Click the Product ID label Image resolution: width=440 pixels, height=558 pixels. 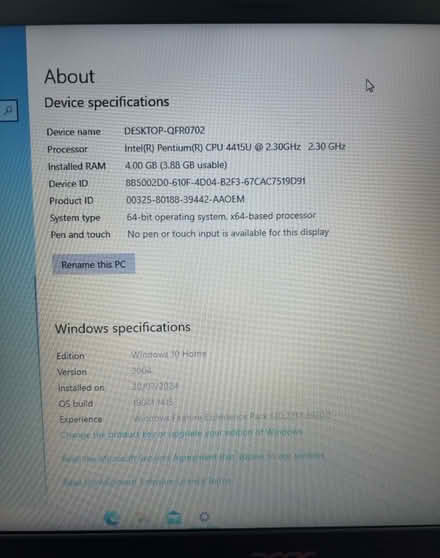click(71, 201)
